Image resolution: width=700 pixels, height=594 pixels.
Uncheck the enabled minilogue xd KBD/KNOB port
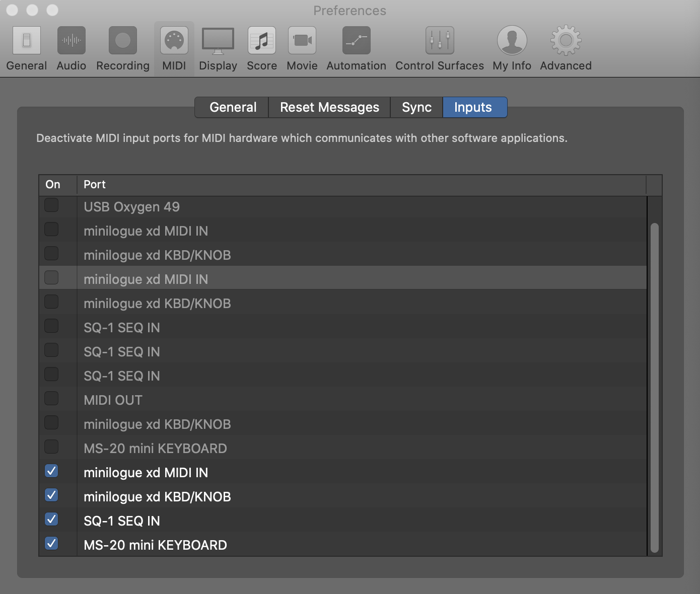click(x=51, y=495)
